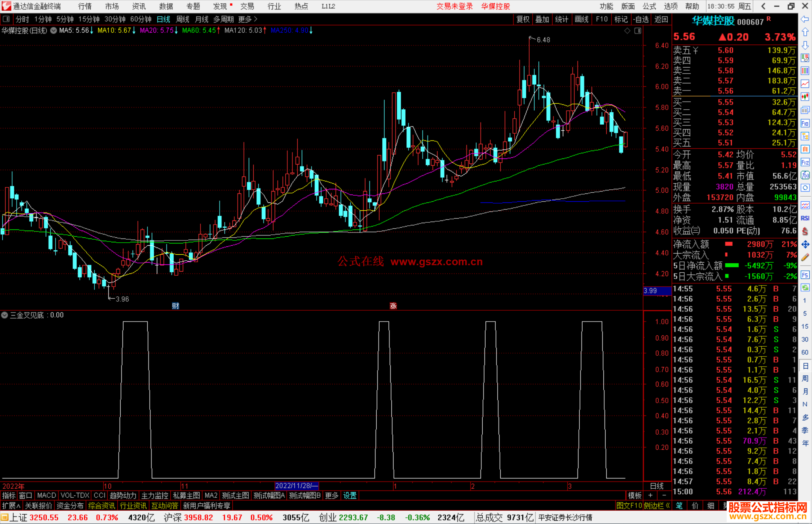
Task: Toggle the MA indicator circle next to 华媒控股(日线)
Action: (54, 30)
